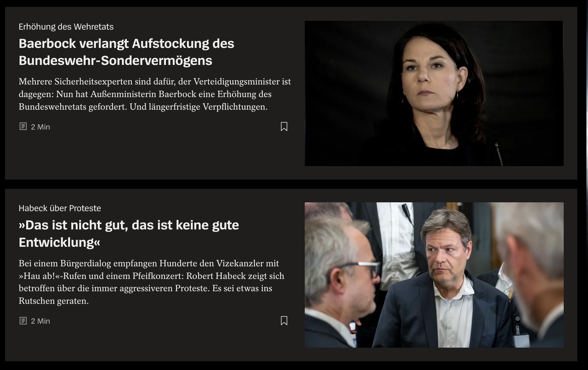This screenshot has height=370, width=588.
Task: Click teaser text starting 'Bei einem Bürgerdialog empfangen'
Action: tap(151, 282)
